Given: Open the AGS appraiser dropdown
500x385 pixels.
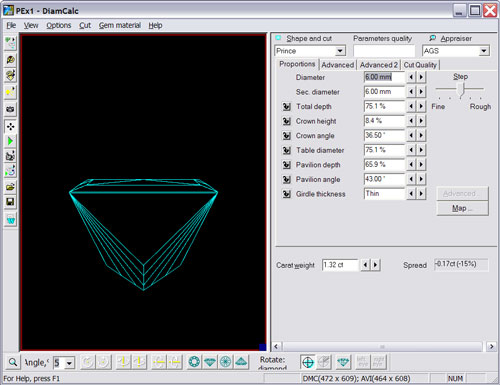Looking at the screenshot, I should tap(484, 51).
